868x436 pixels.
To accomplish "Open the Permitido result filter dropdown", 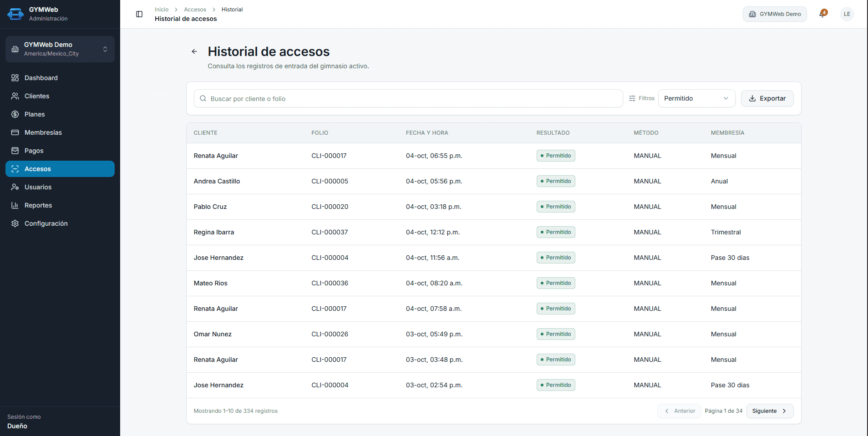I will coord(696,98).
